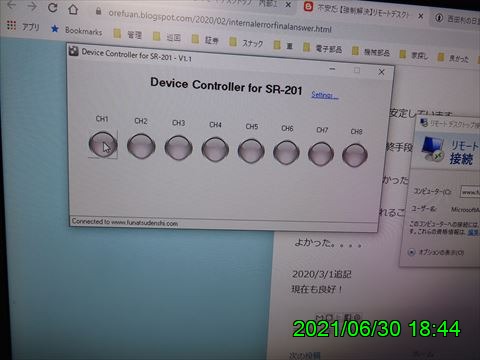
Task: Toggle the CH3 relay button
Action: [178, 148]
